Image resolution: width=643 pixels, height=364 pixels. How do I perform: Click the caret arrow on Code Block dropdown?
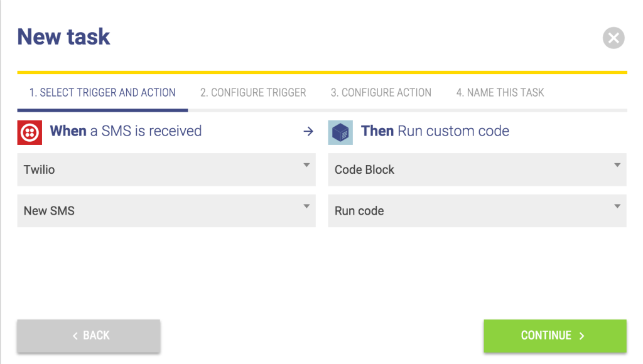(617, 165)
